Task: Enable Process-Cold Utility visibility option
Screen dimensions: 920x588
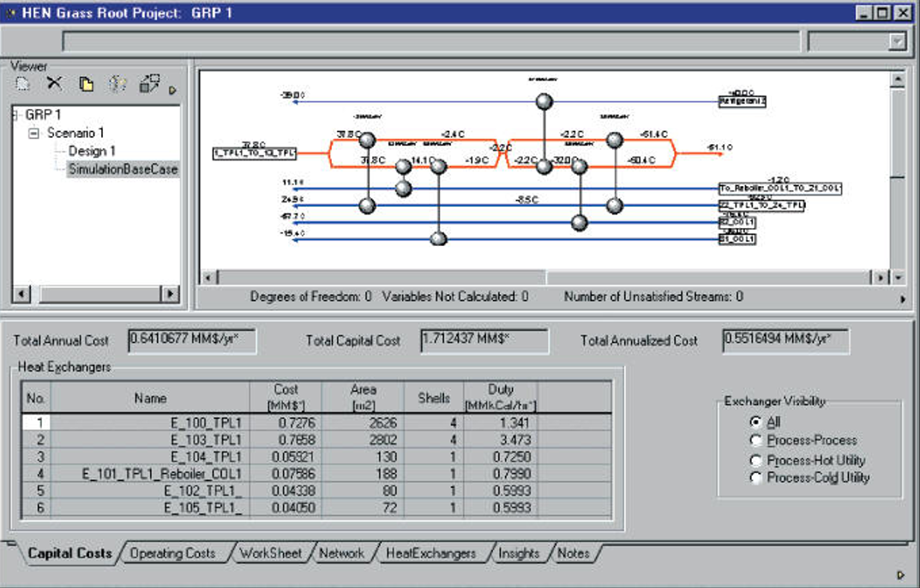Action: click(755, 478)
